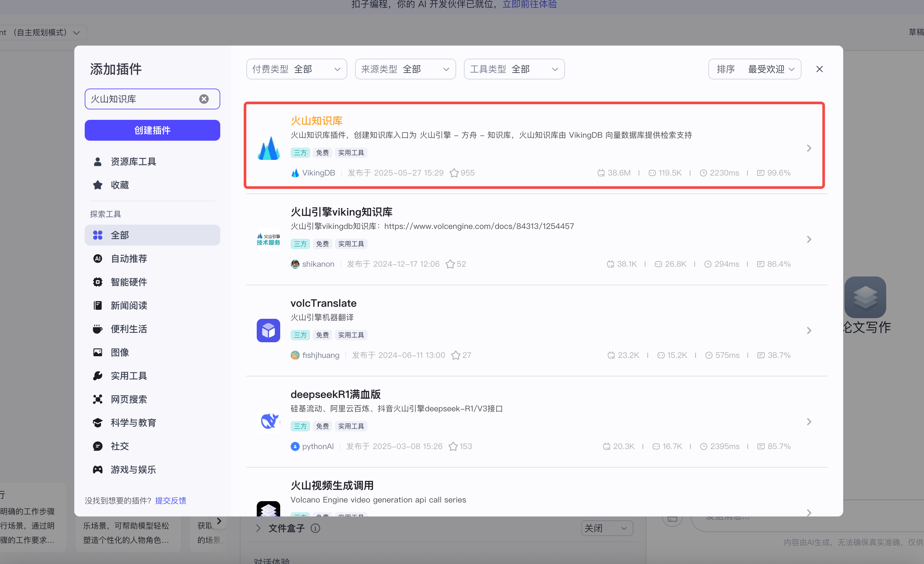The width and height of the screenshot is (924, 564).
Task: Open the 来源类型 filter dropdown
Action: (x=405, y=69)
